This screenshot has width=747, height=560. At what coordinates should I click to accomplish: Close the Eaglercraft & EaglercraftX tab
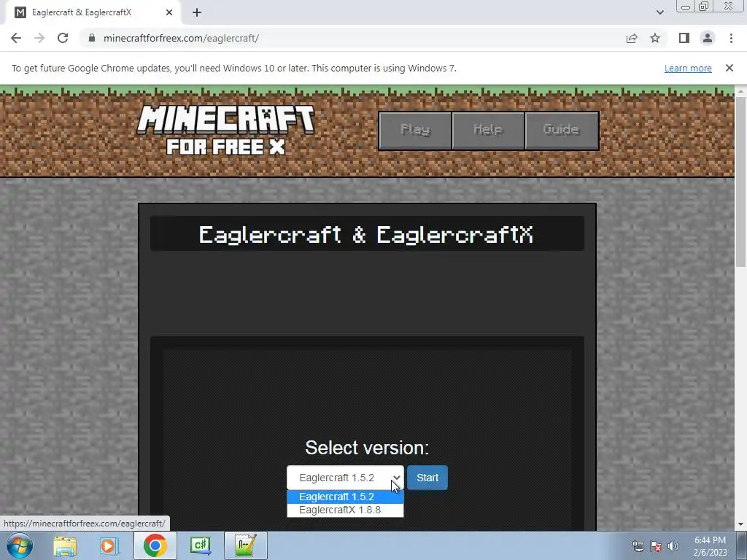(169, 12)
